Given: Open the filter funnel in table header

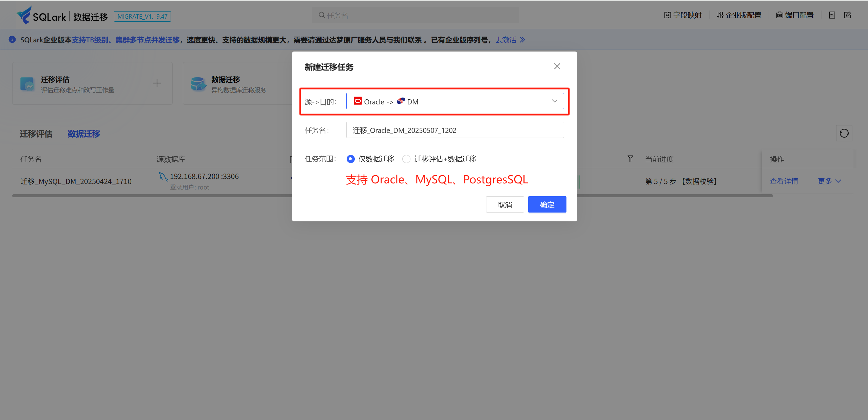Looking at the screenshot, I should [630, 159].
